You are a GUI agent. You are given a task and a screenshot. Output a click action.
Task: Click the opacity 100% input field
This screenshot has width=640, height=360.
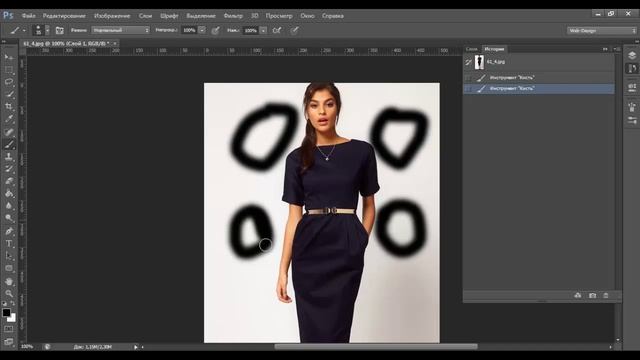(189, 30)
